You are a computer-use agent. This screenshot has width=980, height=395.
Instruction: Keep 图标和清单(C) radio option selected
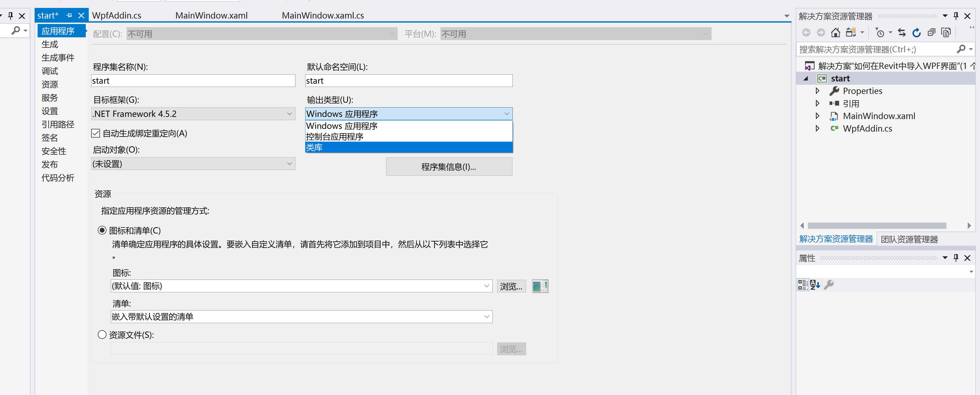coord(102,230)
